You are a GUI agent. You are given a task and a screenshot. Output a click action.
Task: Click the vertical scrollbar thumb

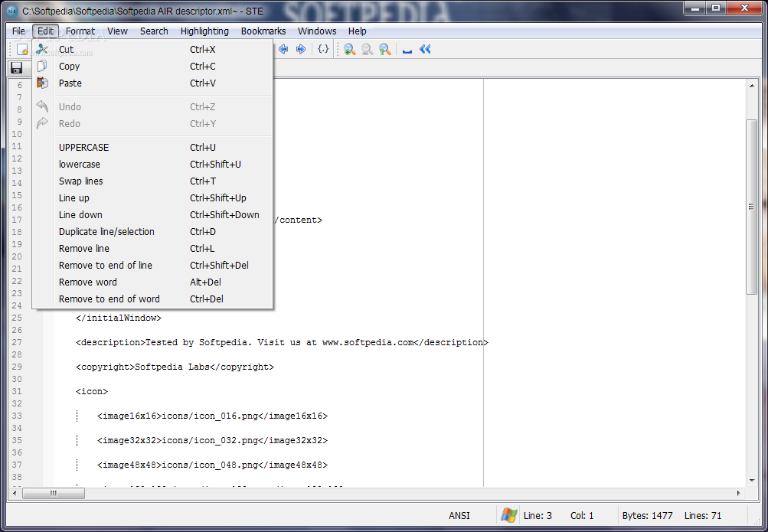(x=752, y=207)
